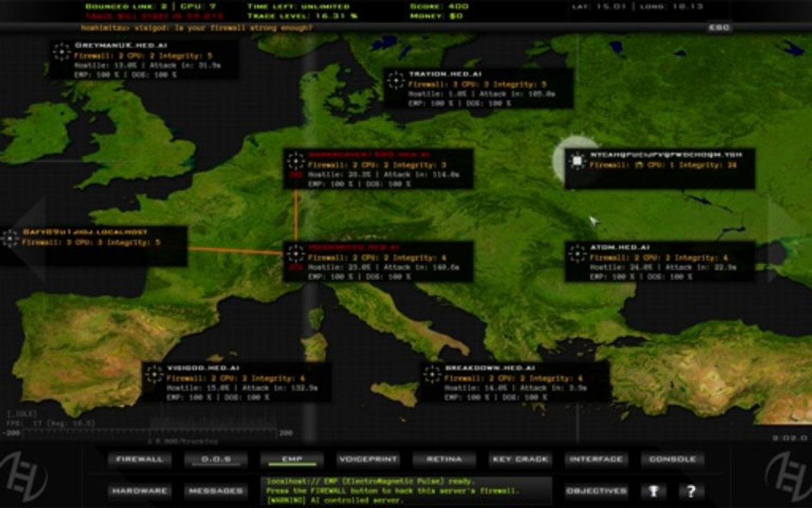
Task: Start the VOICEPRINT tool
Action: click(368, 459)
